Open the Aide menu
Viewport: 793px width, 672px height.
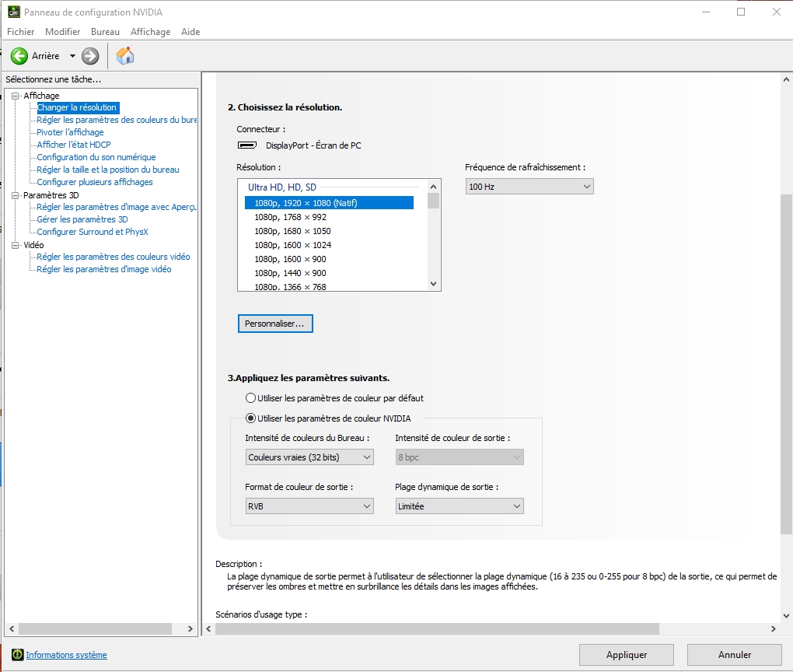coord(190,31)
